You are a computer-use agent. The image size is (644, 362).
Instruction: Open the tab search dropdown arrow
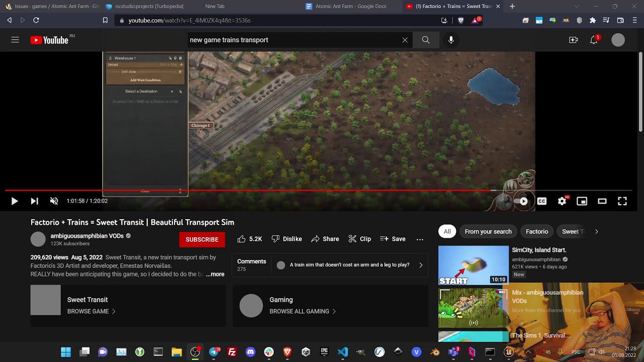pos(576,7)
